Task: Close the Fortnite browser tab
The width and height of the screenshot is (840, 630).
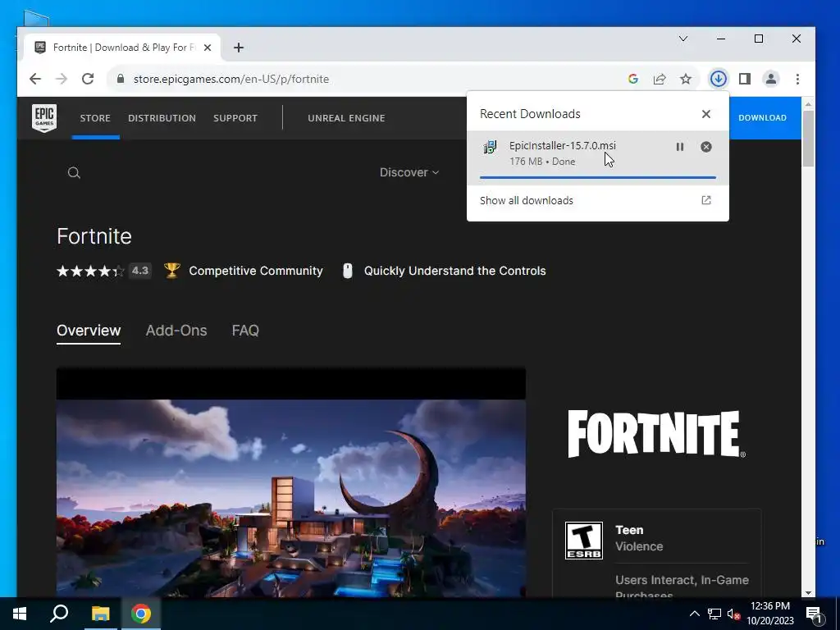Action: [208, 48]
